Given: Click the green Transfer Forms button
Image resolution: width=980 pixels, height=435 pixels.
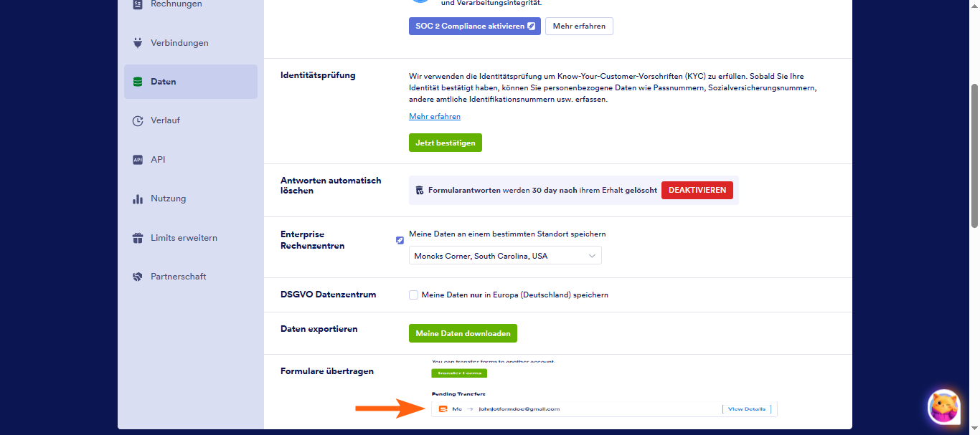Looking at the screenshot, I should pyautogui.click(x=459, y=373).
